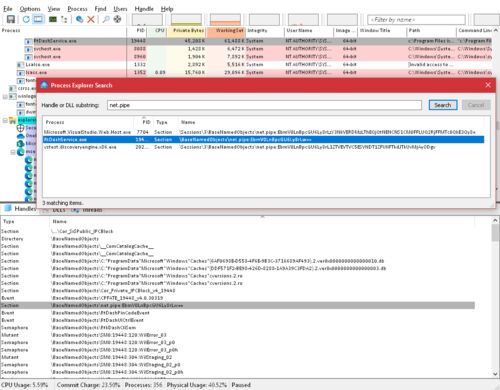Click the icon of the PID 1352 process

21,72
